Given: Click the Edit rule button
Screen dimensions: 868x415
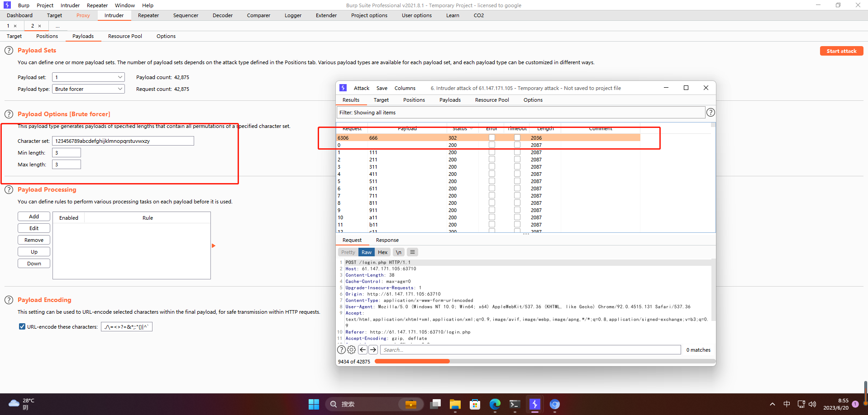Looking at the screenshot, I should click(34, 228).
